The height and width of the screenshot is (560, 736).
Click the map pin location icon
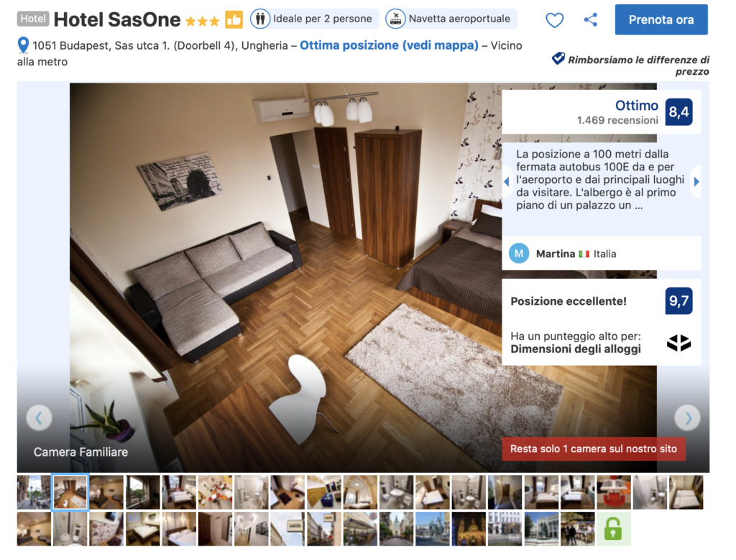point(23,45)
